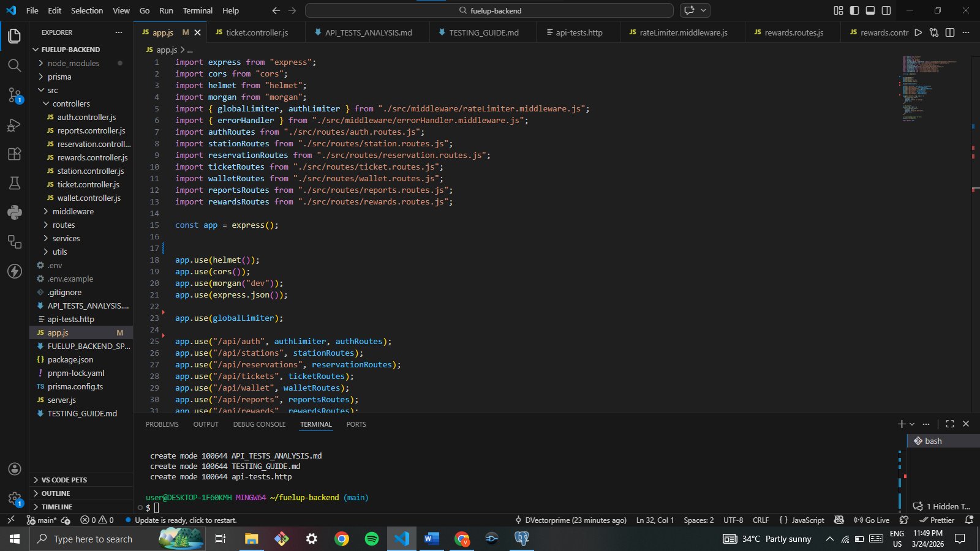Click Go Live in status bar

pyautogui.click(x=872, y=520)
